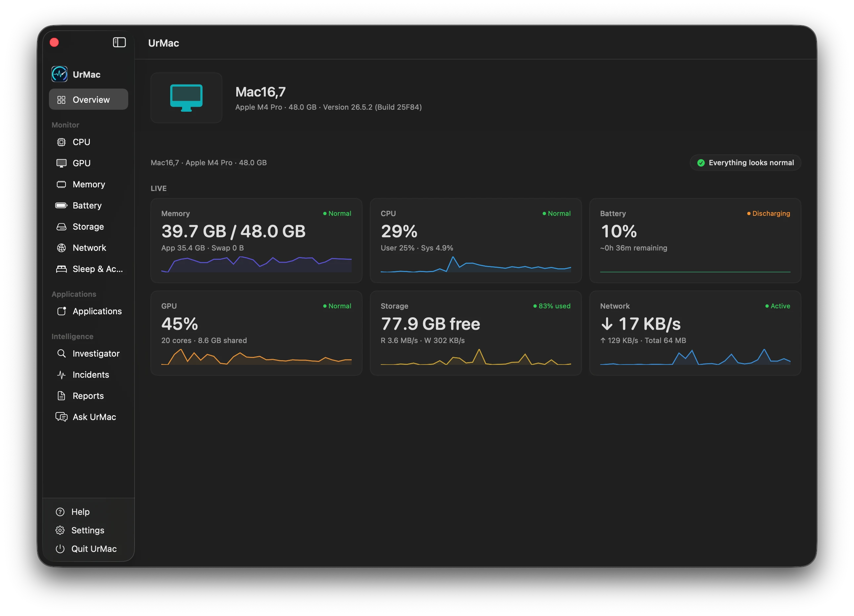The image size is (854, 616).
Task: Click the 83% used storage status
Action: [x=552, y=306]
